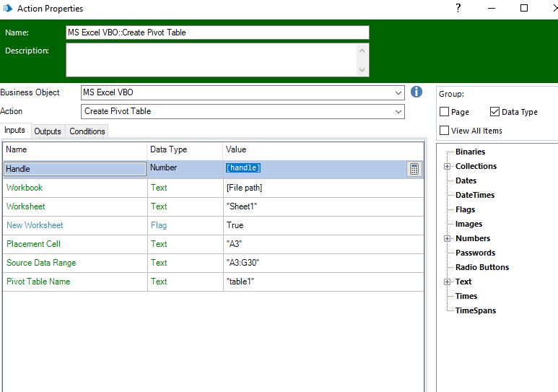Click the Value column header
Image resolution: width=558 pixels, height=392 pixels.
click(x=323, y=149)
